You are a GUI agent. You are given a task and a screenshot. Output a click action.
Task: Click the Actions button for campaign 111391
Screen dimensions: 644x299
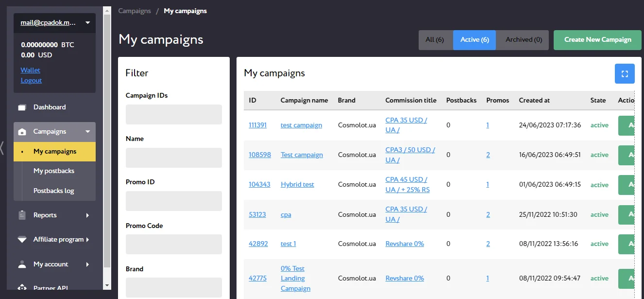[x=627, y=125]
